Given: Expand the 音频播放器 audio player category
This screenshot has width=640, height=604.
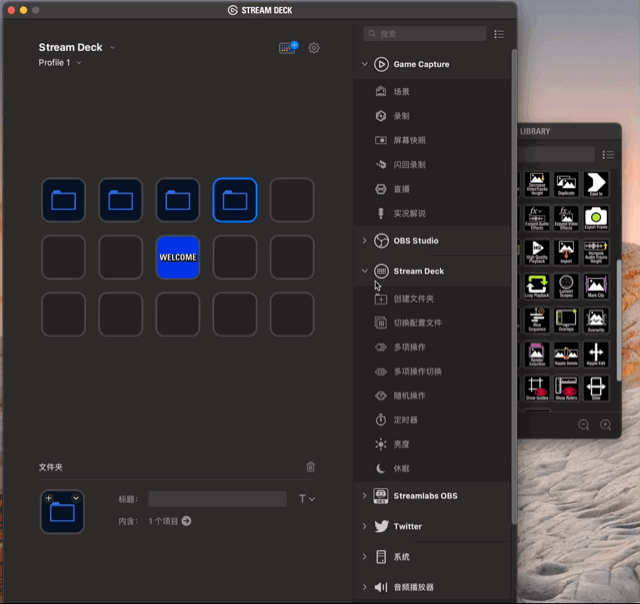Looking at the screenshot, I should pos(364,587).
